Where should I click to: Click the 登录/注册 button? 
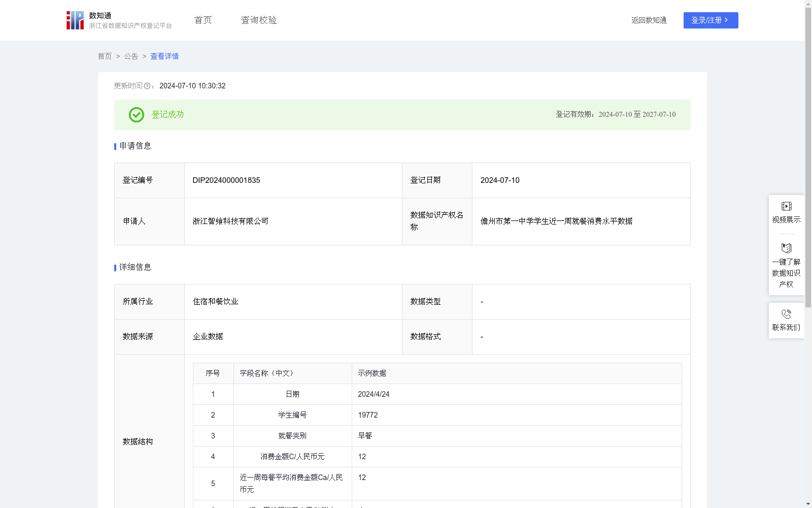point(710,20)
